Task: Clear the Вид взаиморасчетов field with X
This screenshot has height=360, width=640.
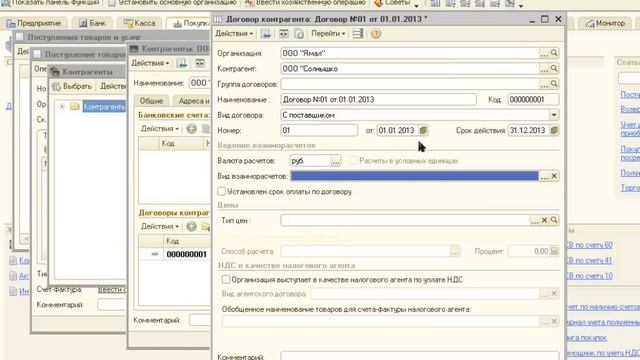Action: click(554, 176)
